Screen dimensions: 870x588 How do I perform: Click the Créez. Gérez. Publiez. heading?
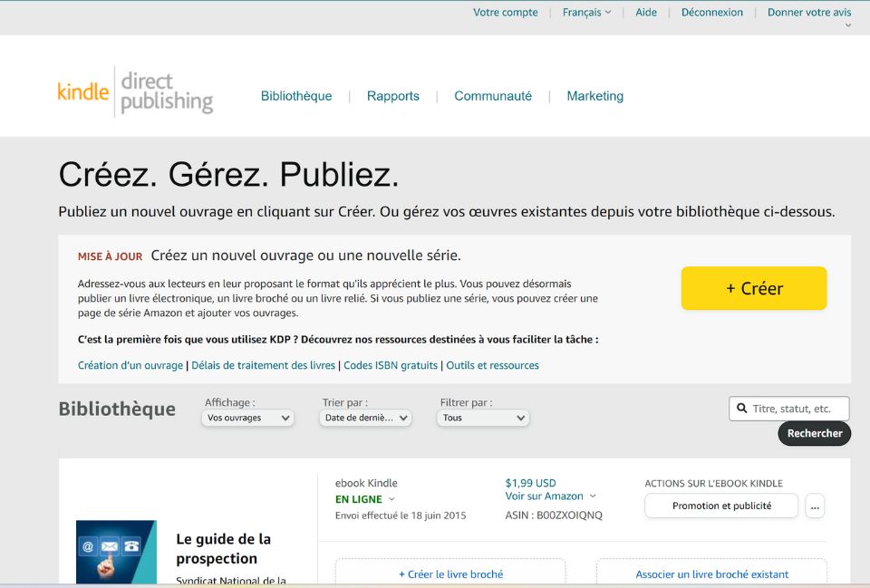[228, 174]
